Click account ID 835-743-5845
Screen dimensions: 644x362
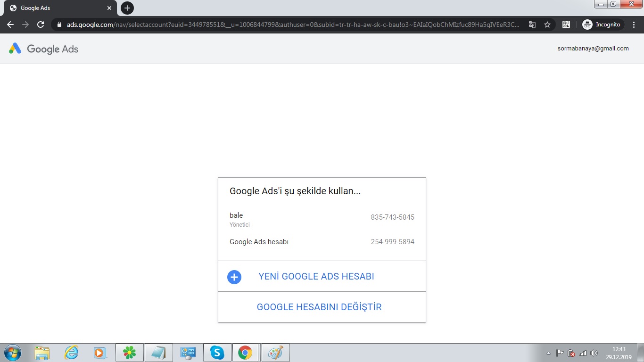(393, 217)
